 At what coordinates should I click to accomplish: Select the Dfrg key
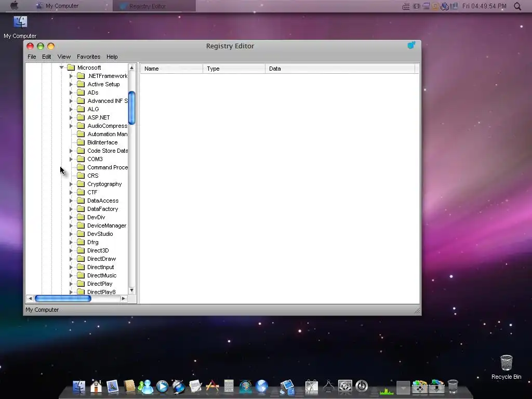(92, 242)
